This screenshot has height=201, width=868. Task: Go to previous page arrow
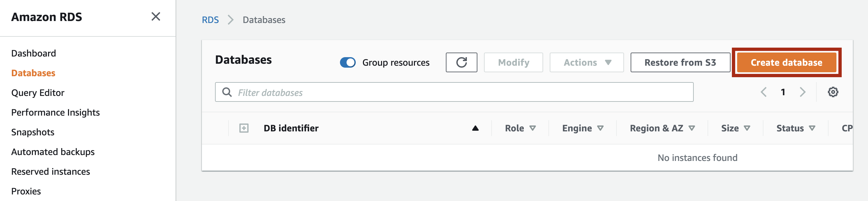[763, 92]
